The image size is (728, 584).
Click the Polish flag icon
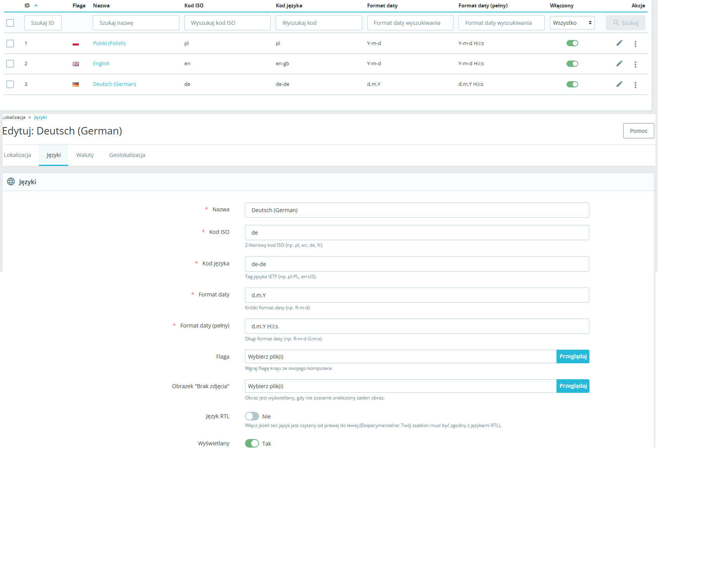[x=76, y=44]
